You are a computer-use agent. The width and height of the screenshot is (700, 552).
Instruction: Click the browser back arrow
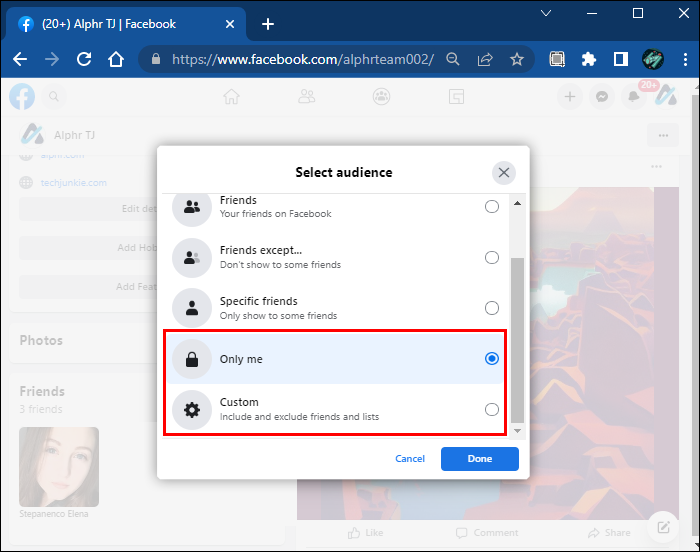point(20,59)
